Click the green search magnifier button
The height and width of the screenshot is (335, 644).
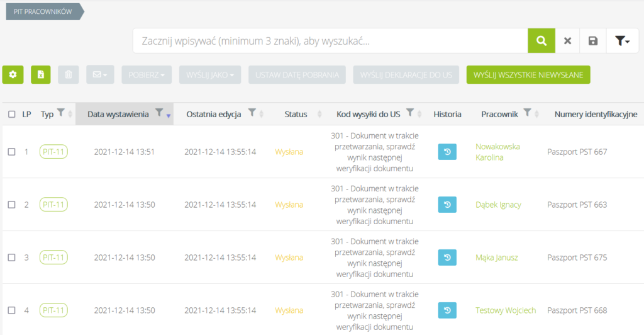pyautogui.click(x=541, y=41)
